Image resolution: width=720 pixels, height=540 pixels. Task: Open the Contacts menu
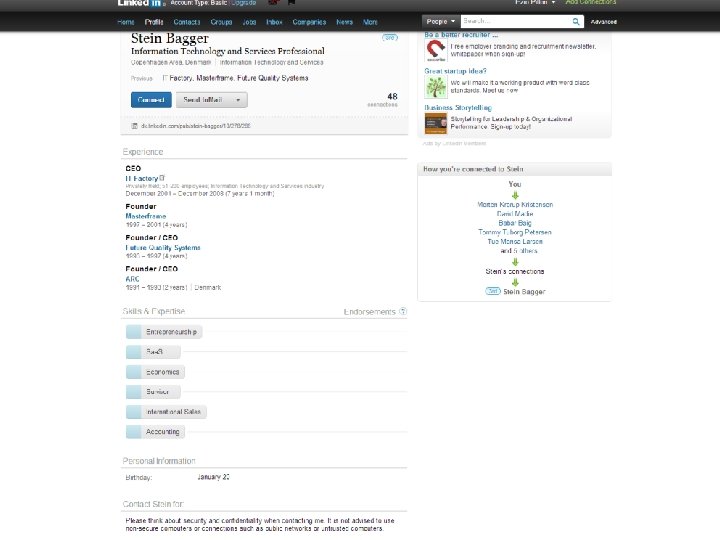click(186, 22)
